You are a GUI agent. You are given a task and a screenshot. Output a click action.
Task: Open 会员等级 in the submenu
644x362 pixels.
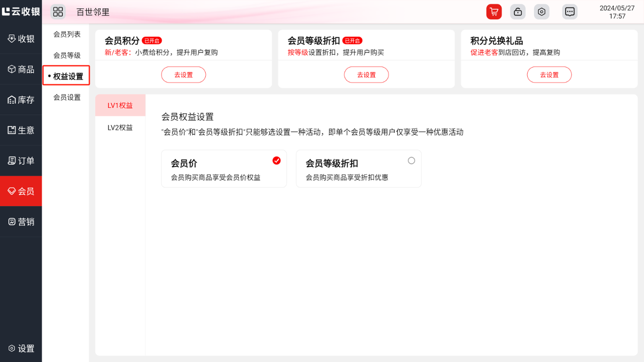(67, 55)
